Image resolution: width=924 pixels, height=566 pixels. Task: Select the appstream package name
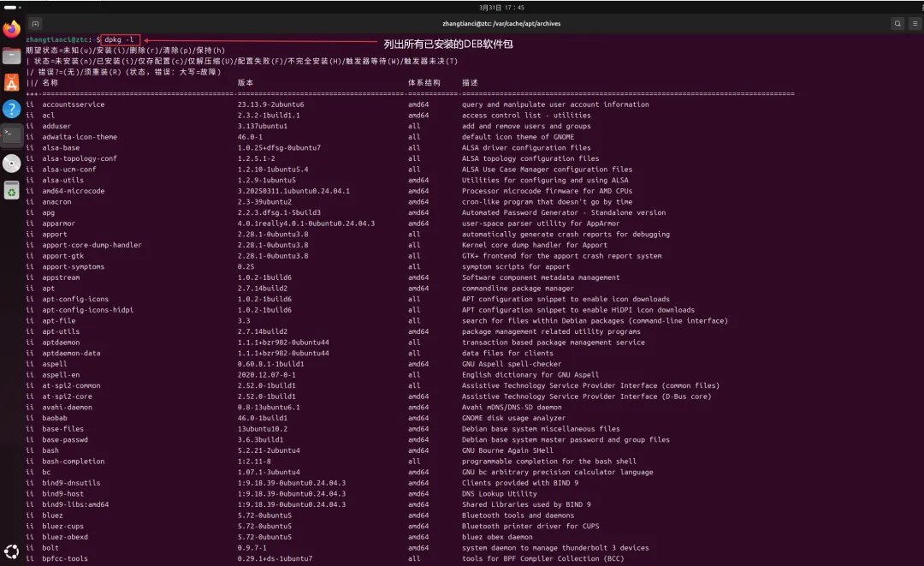[61, 277]
